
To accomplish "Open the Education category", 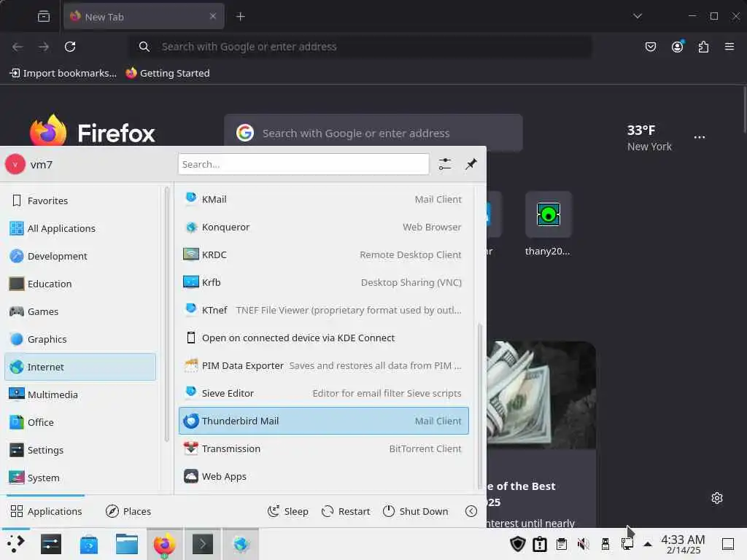I will pos(80,284).
